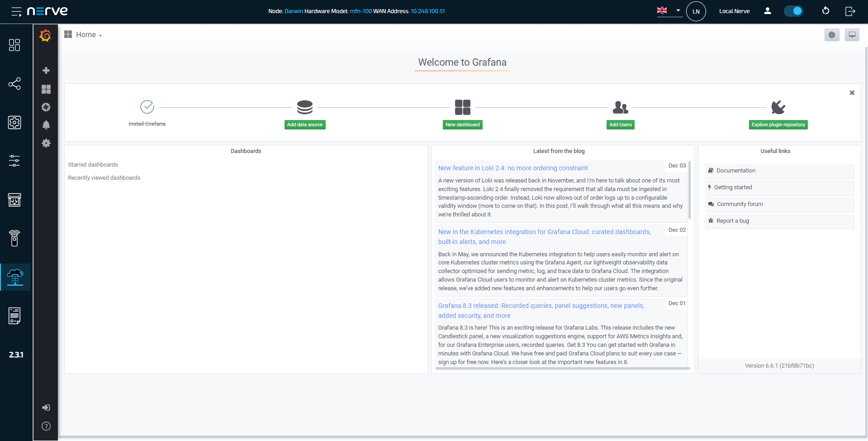
Task: Click the Grafana sign in icon
Action: coord(46,407)
